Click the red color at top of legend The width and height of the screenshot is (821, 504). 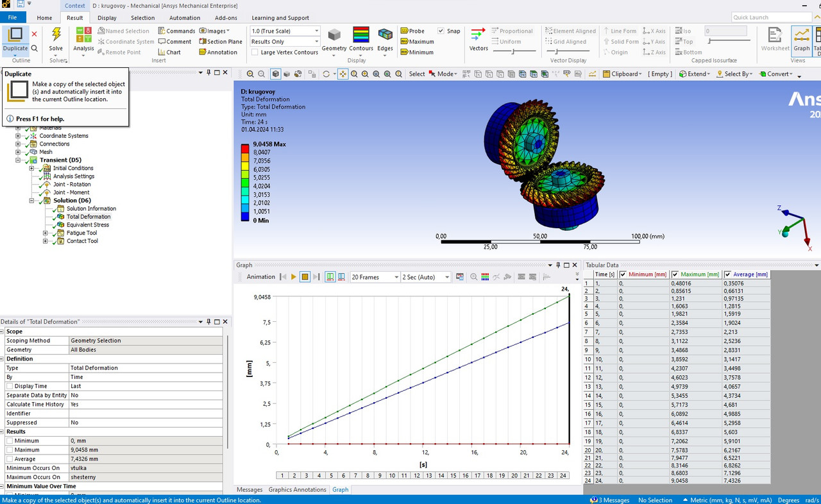point(245,148)
